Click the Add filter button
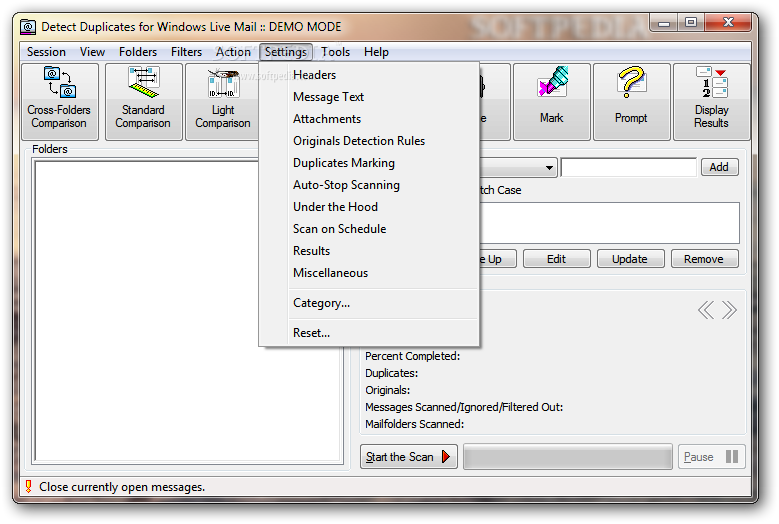The image size is (779, 524). point(719,167)
